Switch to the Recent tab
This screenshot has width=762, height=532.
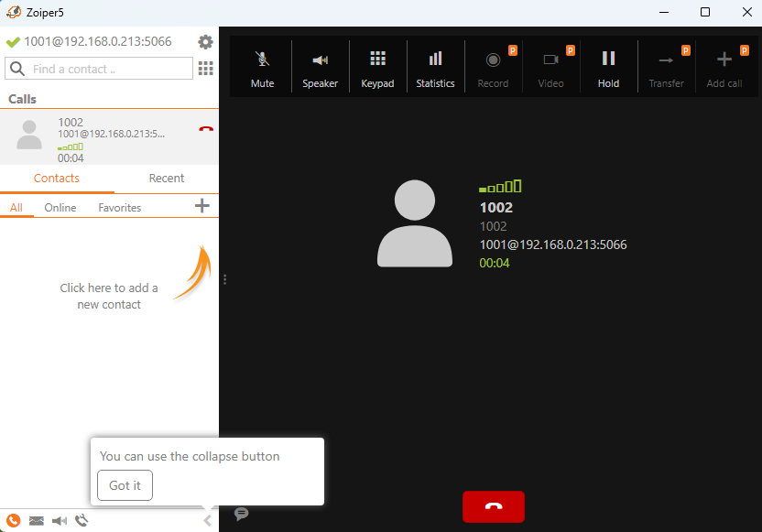167,179
